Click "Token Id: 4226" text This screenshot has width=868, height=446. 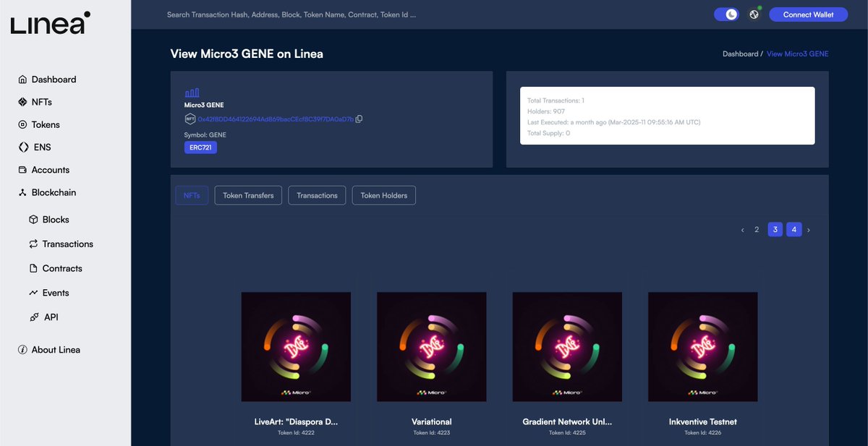click(703, 433)
